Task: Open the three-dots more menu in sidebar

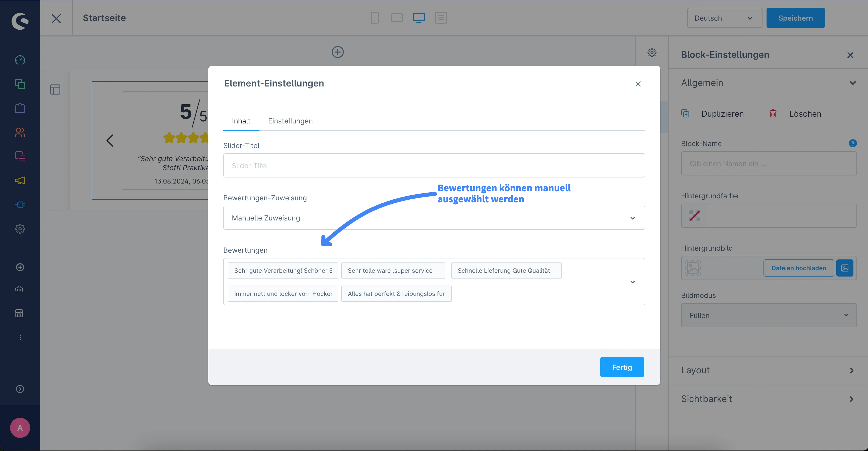Action: [20, 337]
